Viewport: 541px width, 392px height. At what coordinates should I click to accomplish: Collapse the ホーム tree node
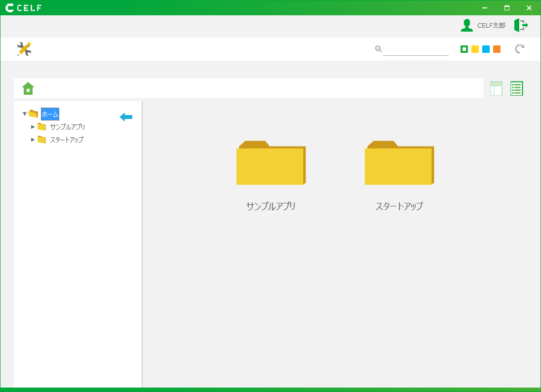tap(25, 114)
